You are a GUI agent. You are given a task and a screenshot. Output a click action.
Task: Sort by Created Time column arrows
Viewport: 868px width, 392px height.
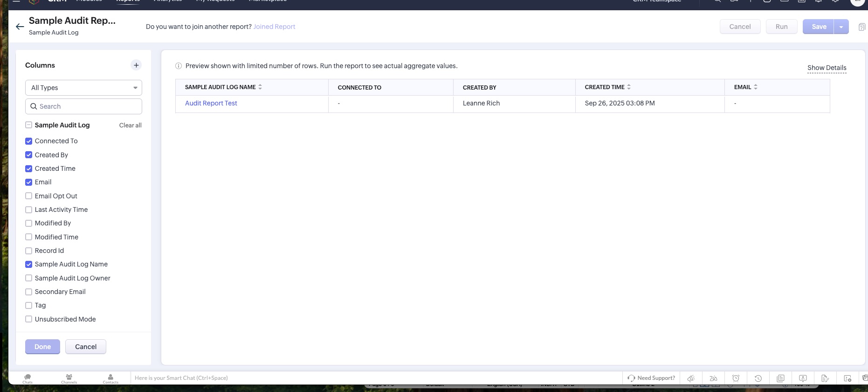click(629, 87)
